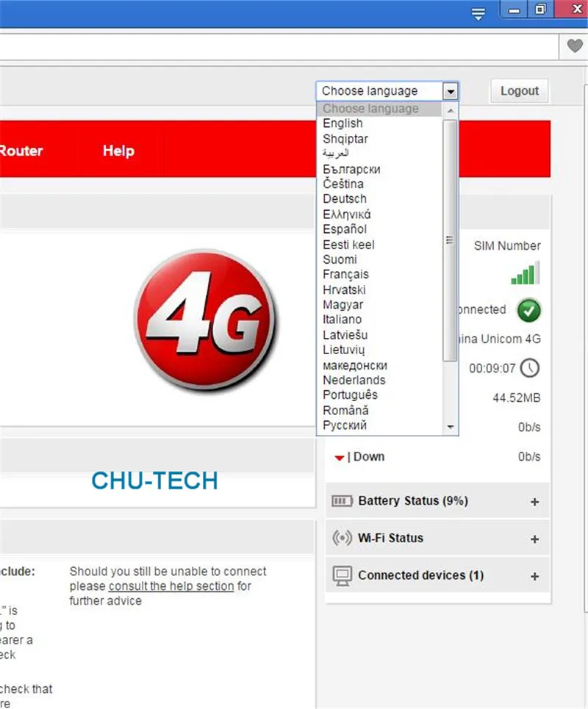Expand Wi-Fi Status section with plus

[534, 539]
